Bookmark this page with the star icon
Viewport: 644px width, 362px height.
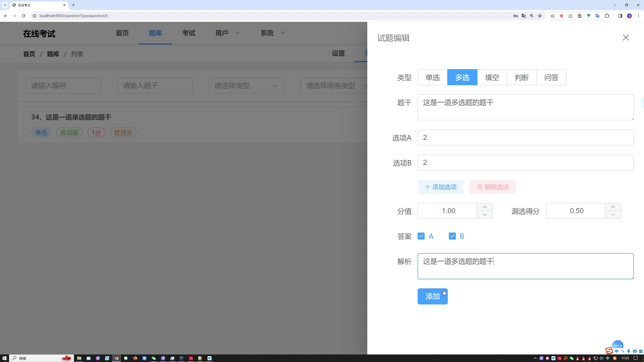click(540, 16)
